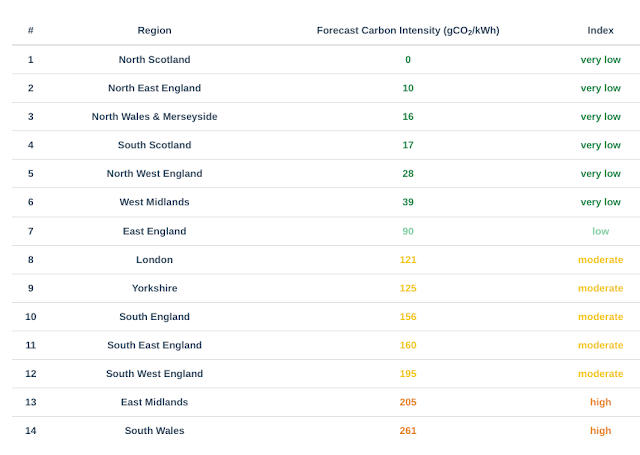Click Yorkshire's moderate index label

[600, 289]
